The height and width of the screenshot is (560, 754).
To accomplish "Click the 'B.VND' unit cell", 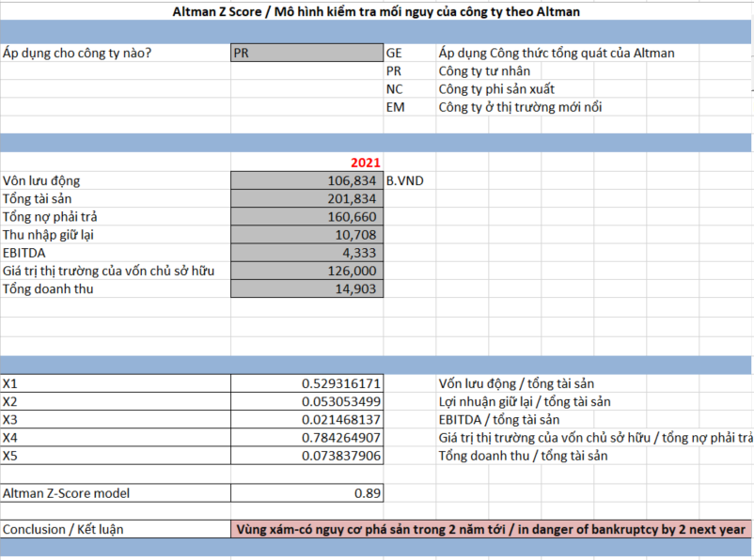I will [405, 180].
